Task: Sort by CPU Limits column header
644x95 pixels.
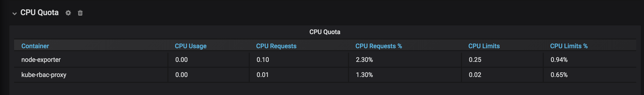Action: tap(484, 46)
